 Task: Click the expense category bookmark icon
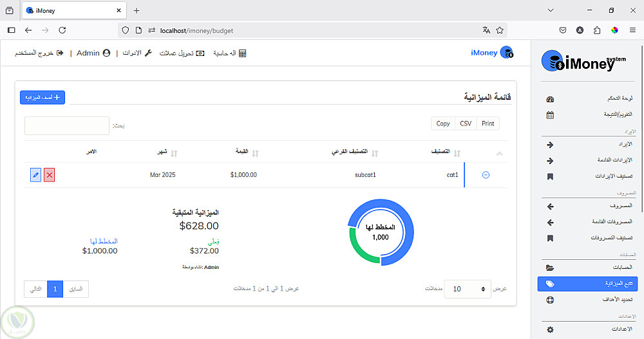(x=550, y=238)
